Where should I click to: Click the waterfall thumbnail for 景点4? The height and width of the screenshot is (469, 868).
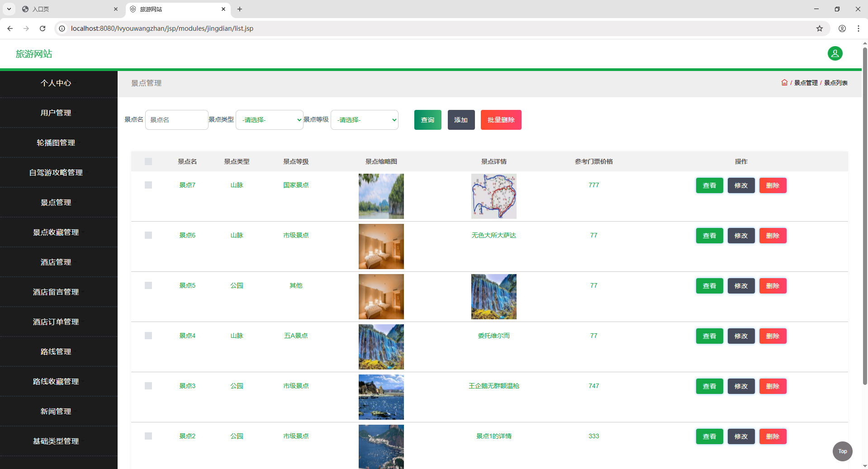[381, 347]
